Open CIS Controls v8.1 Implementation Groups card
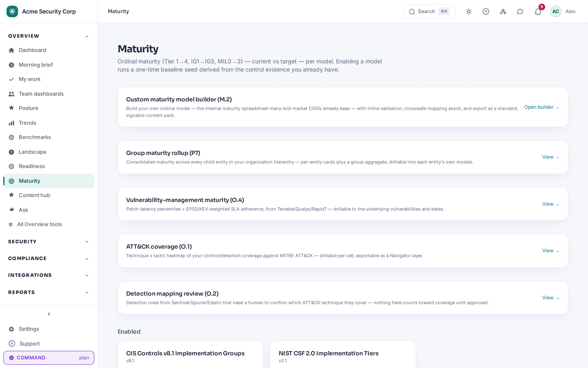The width and height of the screenshot is (588, 368). tap(190, 354)
